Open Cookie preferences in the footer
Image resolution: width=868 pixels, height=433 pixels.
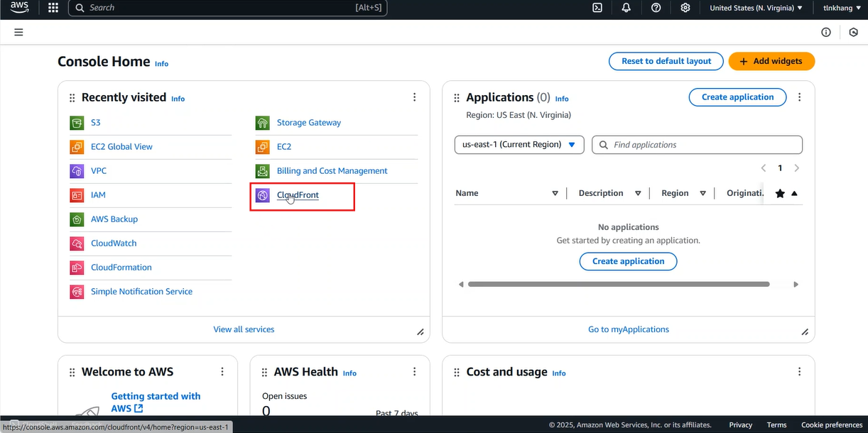[x=832, y=425]
